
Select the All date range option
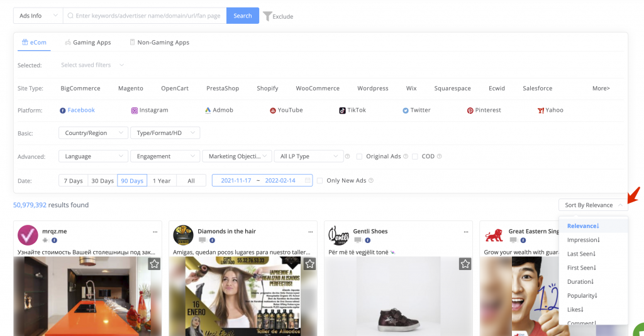click(x=191, y=180)
